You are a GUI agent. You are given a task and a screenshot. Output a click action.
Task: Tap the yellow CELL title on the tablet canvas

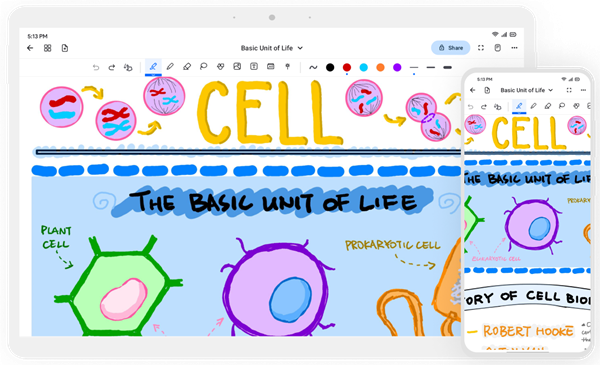(x=269, y=113)
